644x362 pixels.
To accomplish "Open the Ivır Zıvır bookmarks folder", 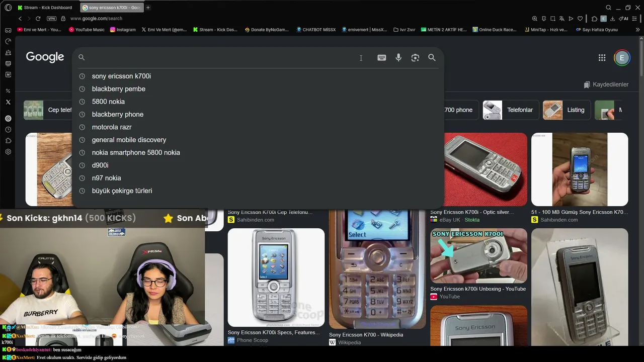I will coord(405,30).
